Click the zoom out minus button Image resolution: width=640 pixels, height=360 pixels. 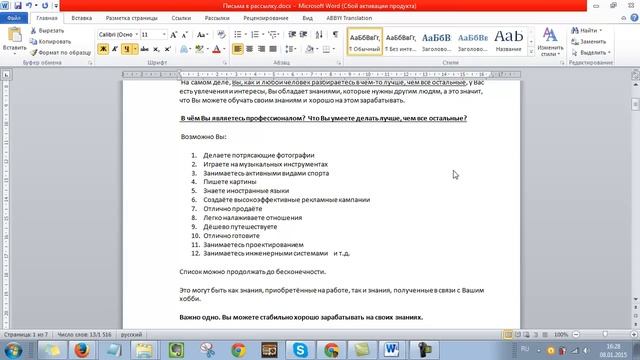coord(576,335)
